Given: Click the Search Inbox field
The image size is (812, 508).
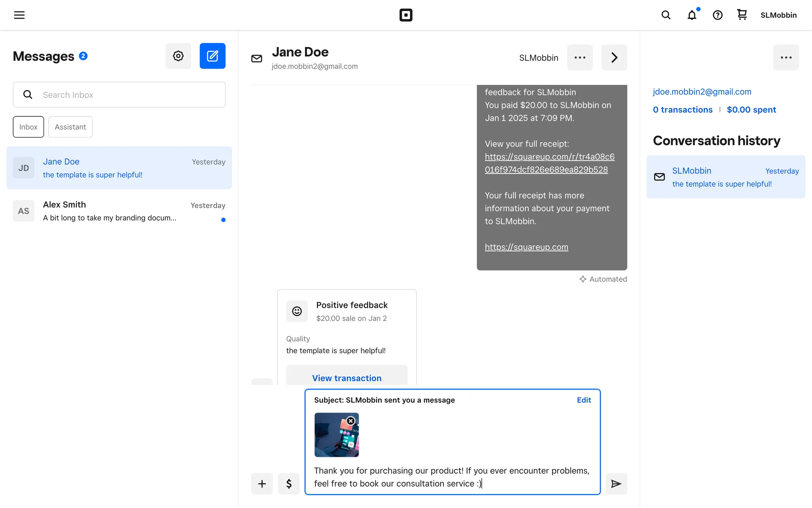Looking at the screenshot, I should pyautogui.click(x=127, y=95).
